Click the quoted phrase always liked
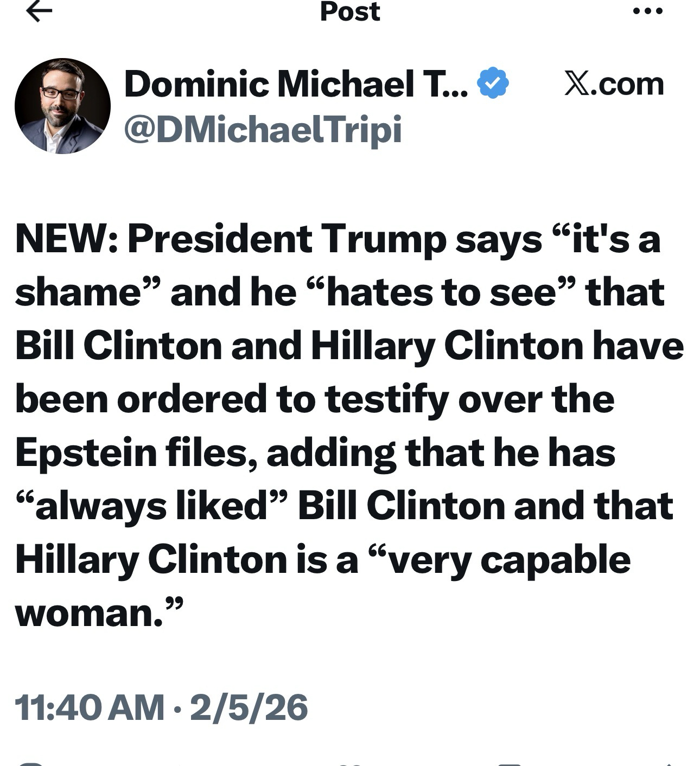 [x=151, y=506]
